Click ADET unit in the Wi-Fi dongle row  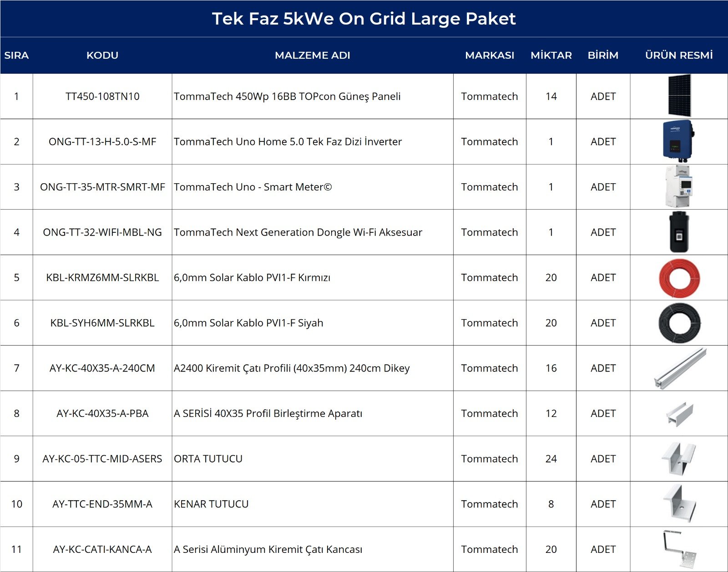point(603,232)
